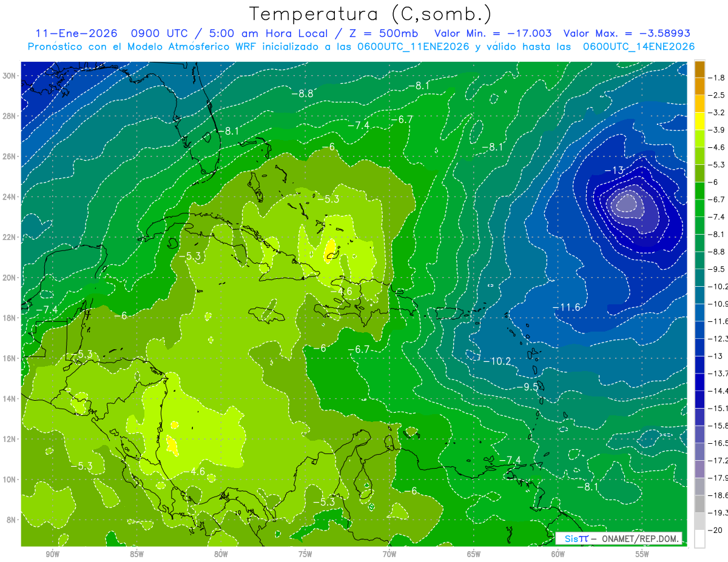This screenshot has width=728, height=562.
Task: Click the -1.8 colorbar legend value
Action: tap(718, 78)
